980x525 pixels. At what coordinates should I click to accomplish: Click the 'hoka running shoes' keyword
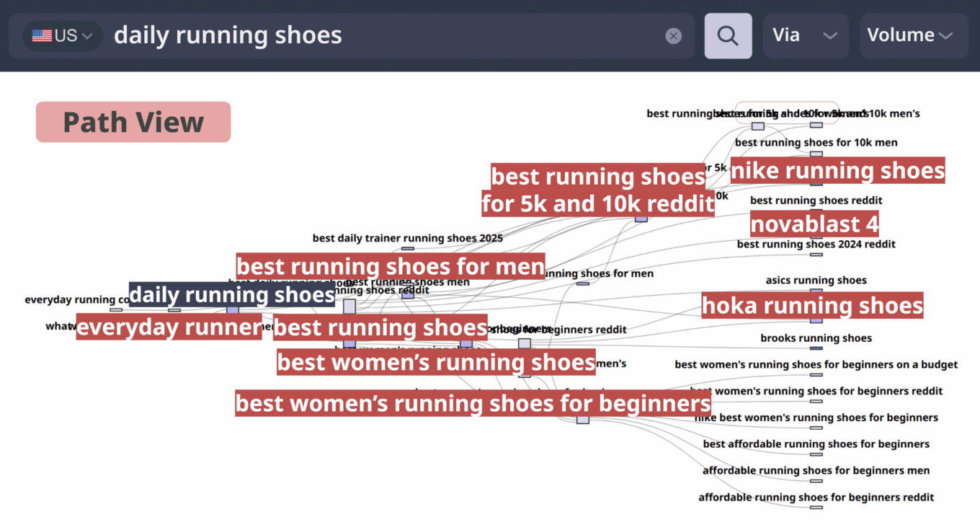click(812, 305)
